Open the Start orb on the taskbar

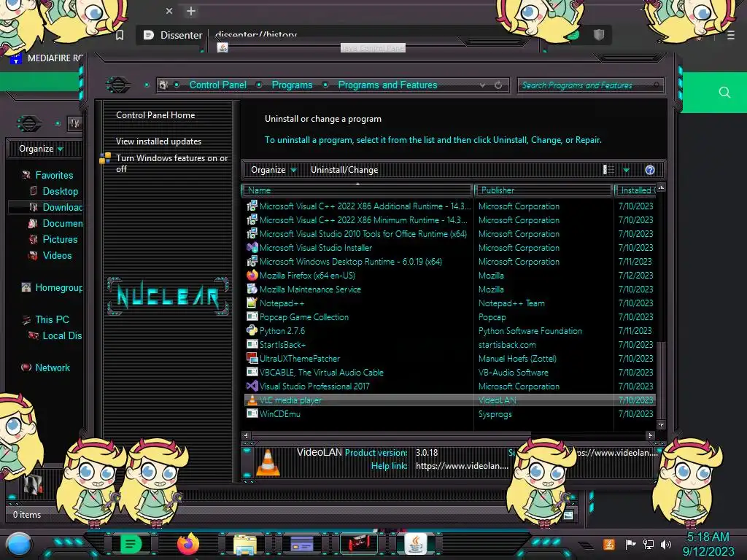19,544
